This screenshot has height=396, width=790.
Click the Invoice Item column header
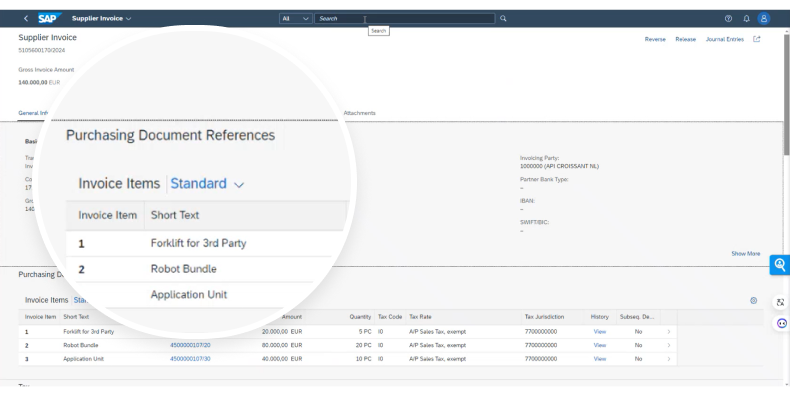pyautogui.click(x=40, y=317)
